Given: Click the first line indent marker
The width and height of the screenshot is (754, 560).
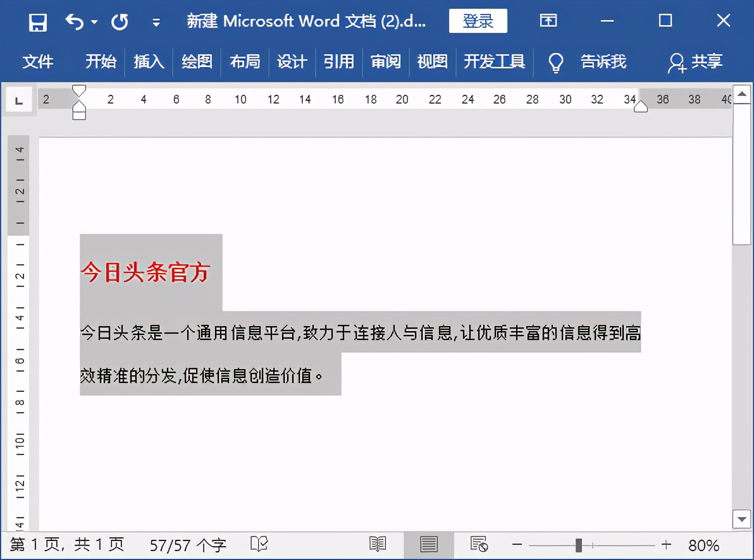Looking at the screenshot, I should [79, 90].
